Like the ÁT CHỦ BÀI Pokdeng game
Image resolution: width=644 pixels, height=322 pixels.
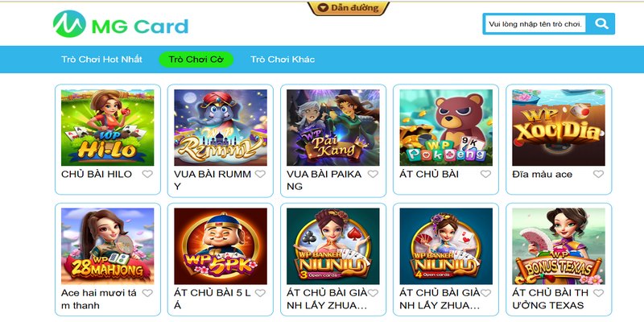[x=486, y=174]
